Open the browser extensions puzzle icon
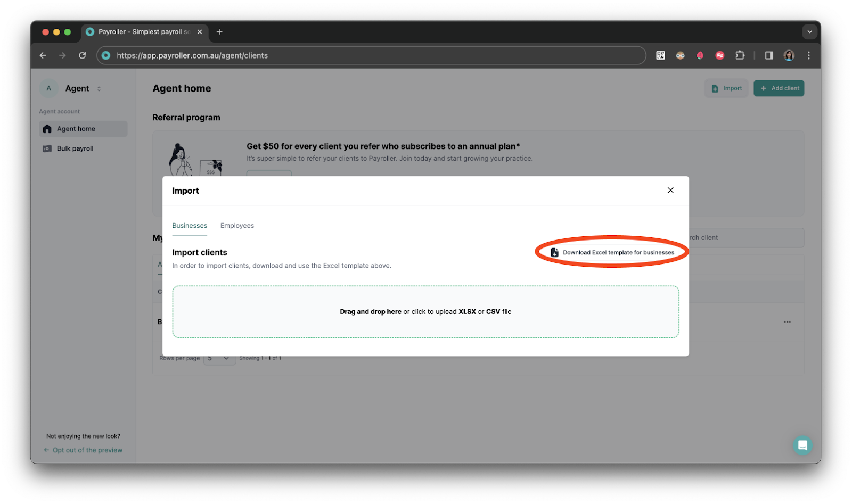Viewport: 852px width, 504px height. (x=740, y=55)
